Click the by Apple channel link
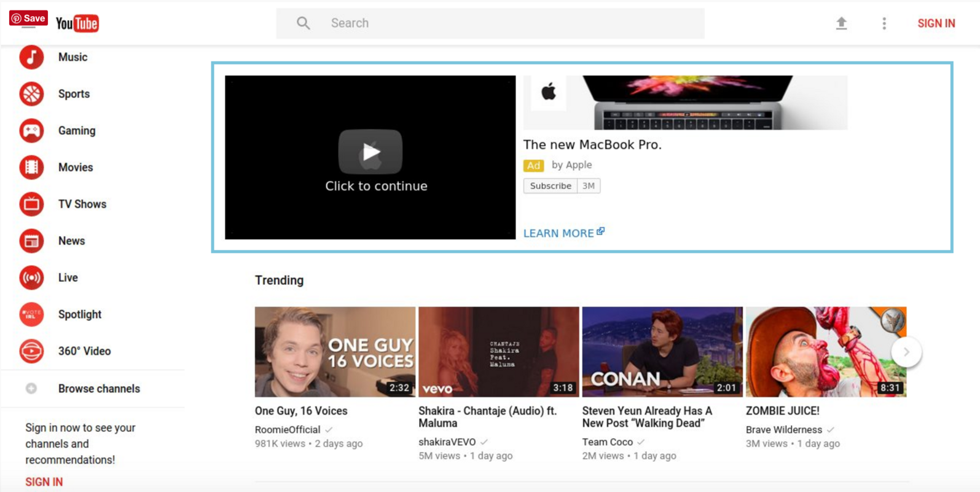Image resolution: width=980 pixels, height=492 pixels. point(571,165)
